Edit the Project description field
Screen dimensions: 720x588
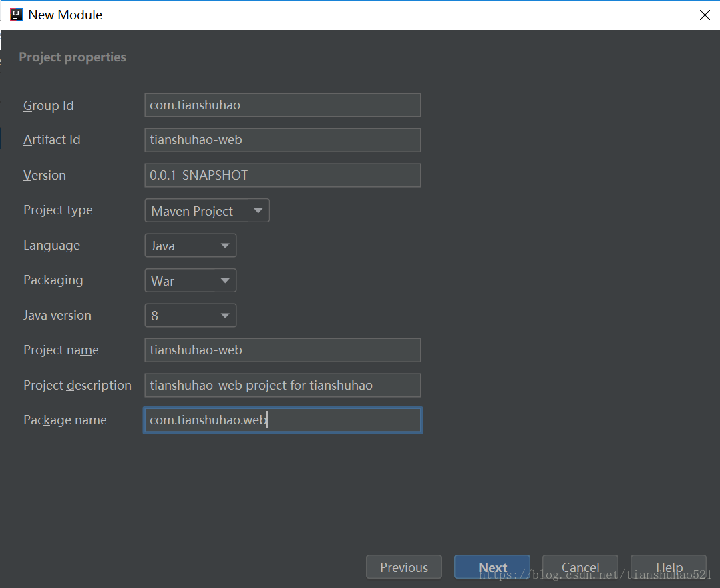pyautogui.click(x=283, y=385)
